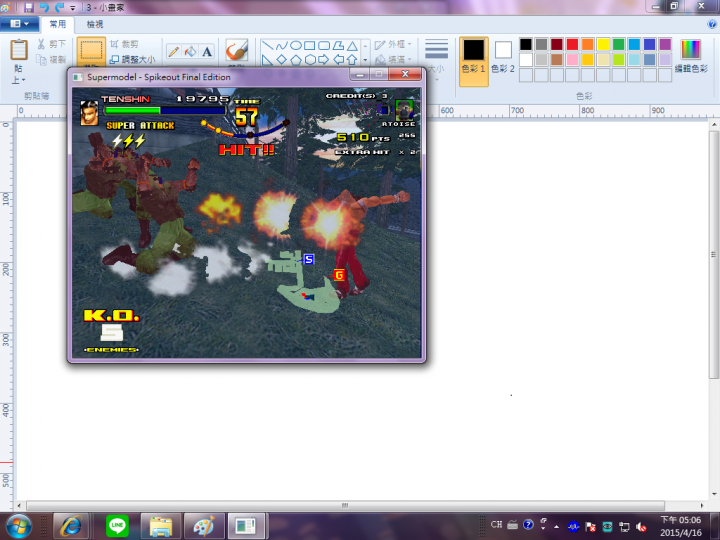This screenshot has width=720, height=540.
Task: Open Windows Explorer from taskbar
Action: (x=161, y=526)
